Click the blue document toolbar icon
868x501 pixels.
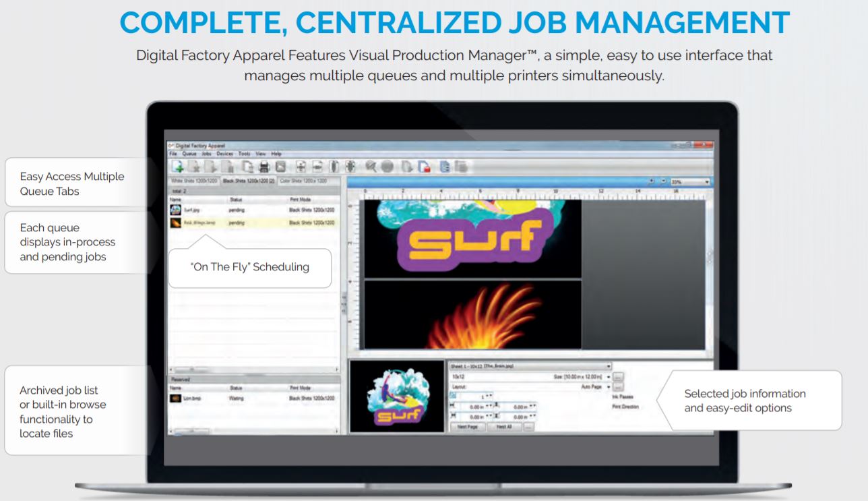[x=445, y=166]
